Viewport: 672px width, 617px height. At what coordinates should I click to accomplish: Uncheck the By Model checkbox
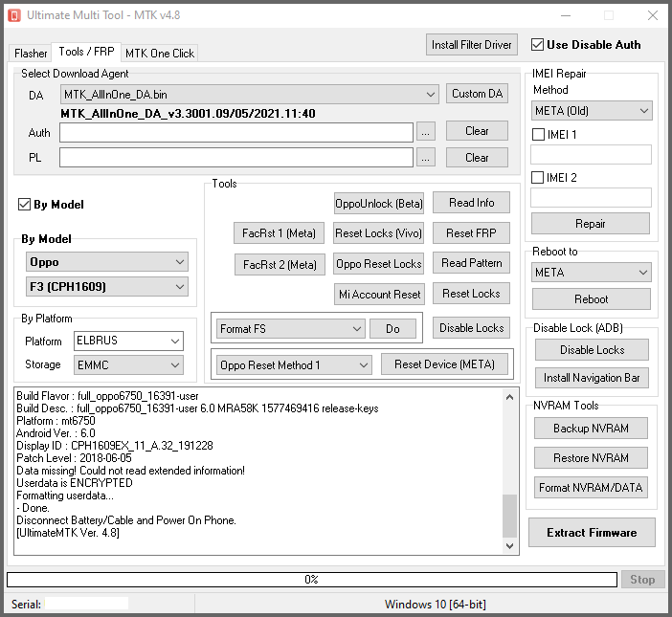pyautogui.click(x=25, y=205)
